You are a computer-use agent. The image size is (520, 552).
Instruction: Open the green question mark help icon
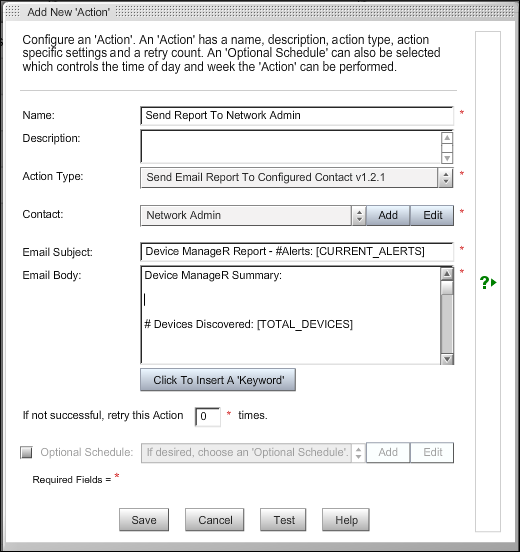click(x=488, y=282)
